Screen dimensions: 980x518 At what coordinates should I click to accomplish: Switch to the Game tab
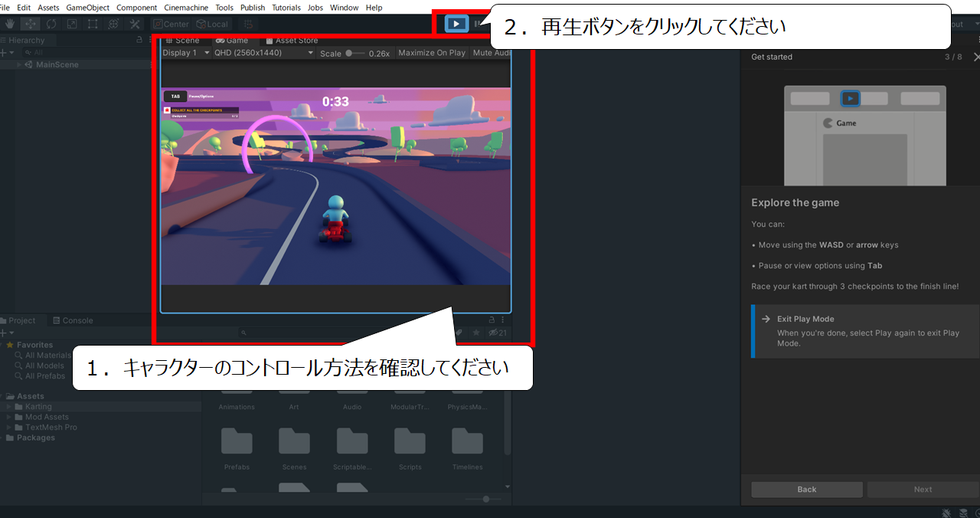pos(231,40)
